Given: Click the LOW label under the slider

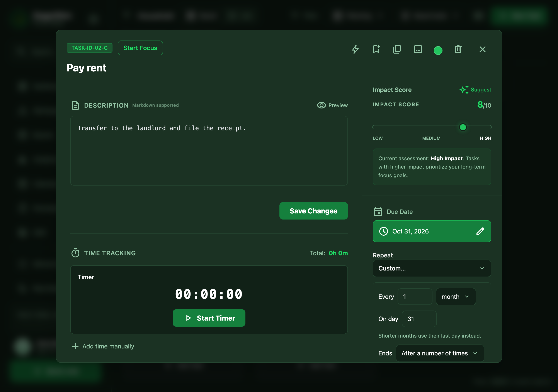Looking at the screenshot, I should coord(378,138).
